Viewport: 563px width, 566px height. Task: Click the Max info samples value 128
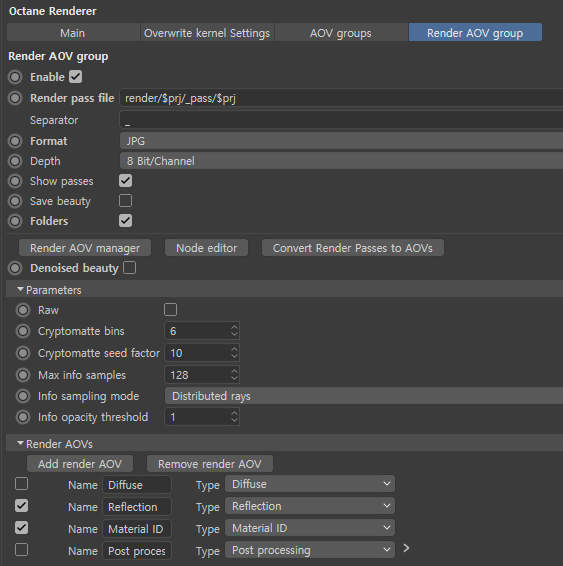[179, 375]
